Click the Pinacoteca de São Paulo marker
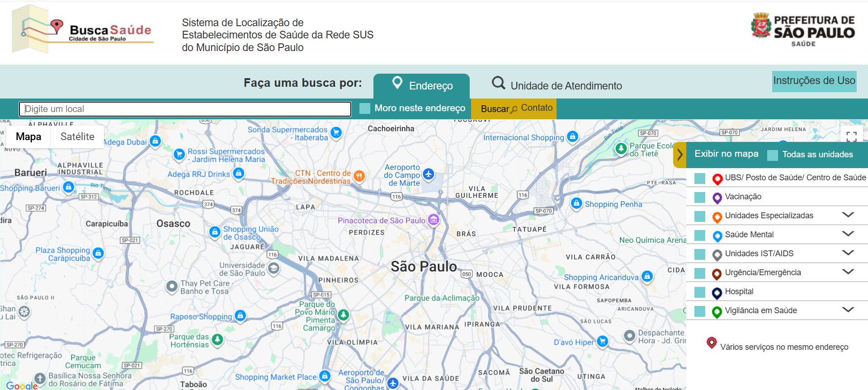Image resolution: width=868 pixels, height=390 pixels. [x=434, y=220]
